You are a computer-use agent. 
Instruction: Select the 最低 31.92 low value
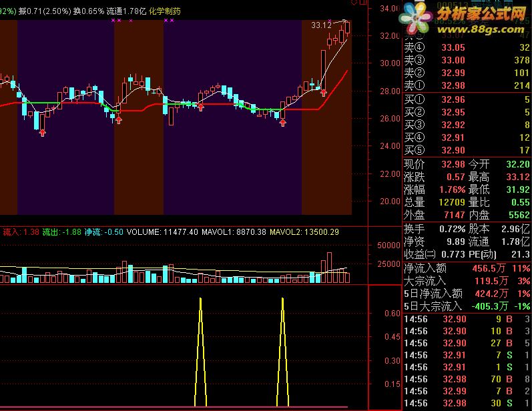point(499,189)
